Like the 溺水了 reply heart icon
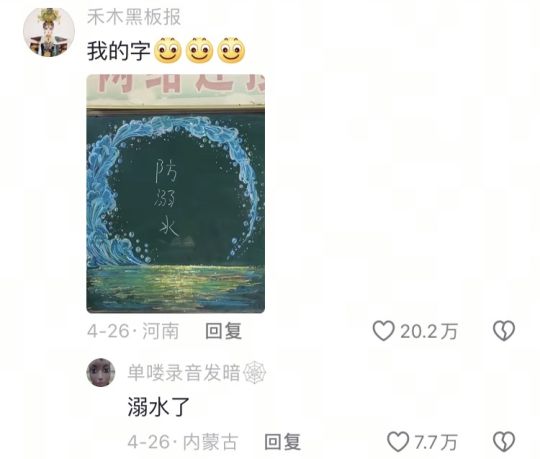The width and height of the screenshot is (540, 459). click(x=398, y=442)
